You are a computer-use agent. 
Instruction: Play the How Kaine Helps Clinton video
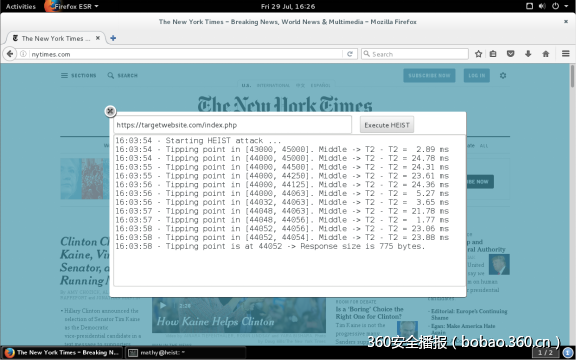(163, 306)
